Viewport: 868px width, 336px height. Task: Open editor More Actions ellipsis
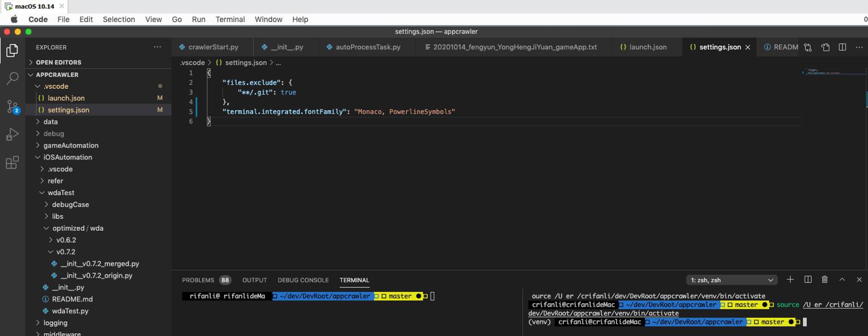click(x=859, y=47)
